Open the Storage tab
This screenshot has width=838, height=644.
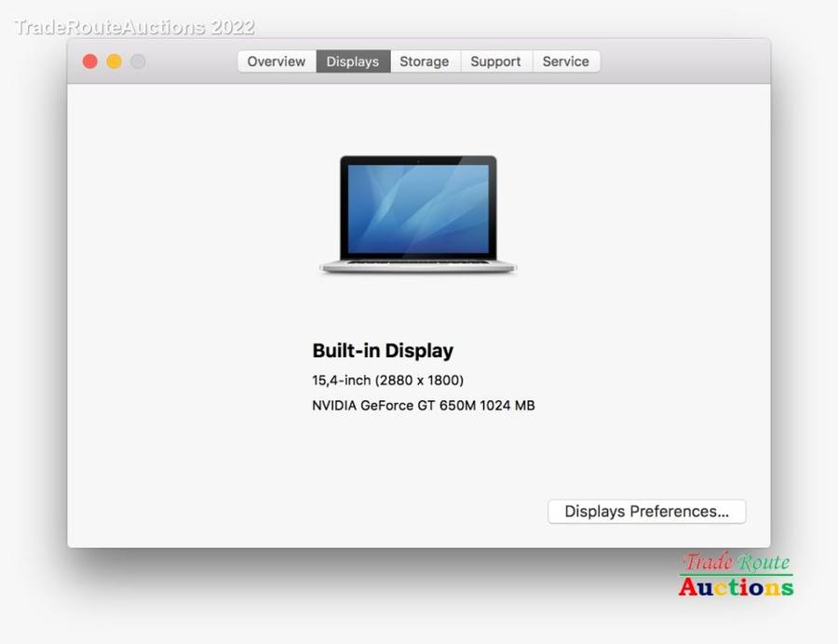425,61
